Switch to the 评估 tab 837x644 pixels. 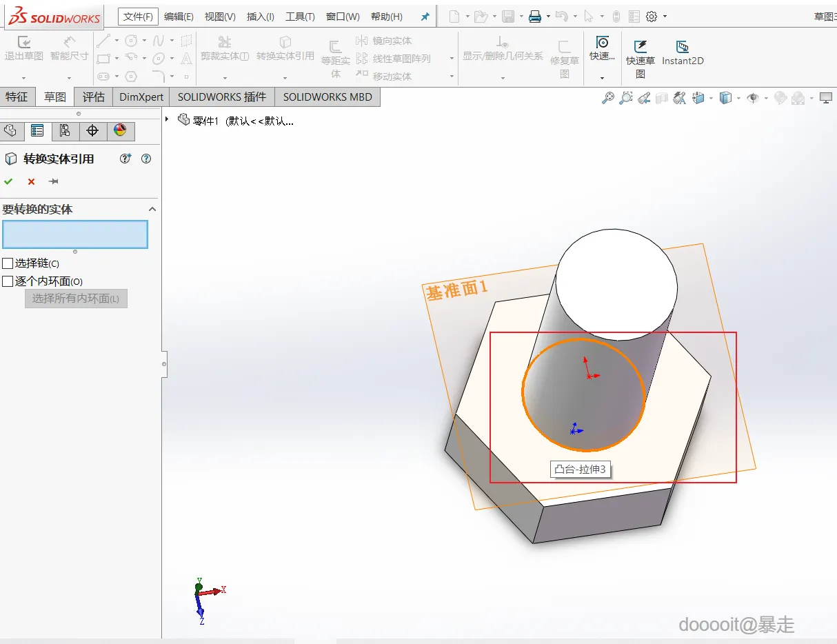click(x=94, y=97)
